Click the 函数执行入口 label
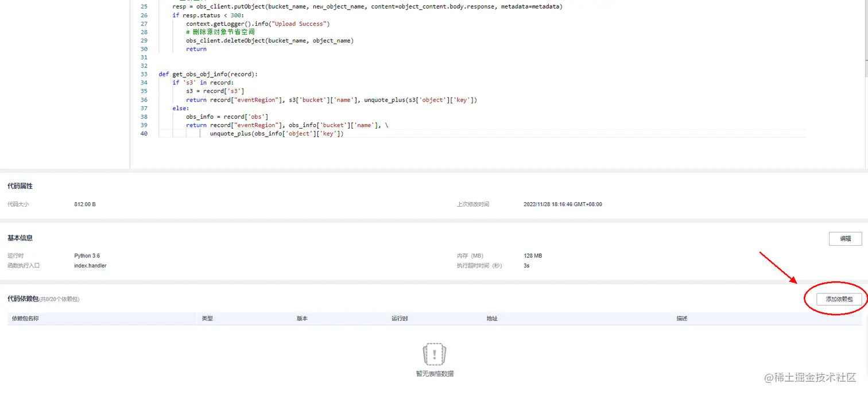Screen dimensions: 868x395 click(24, 266)
